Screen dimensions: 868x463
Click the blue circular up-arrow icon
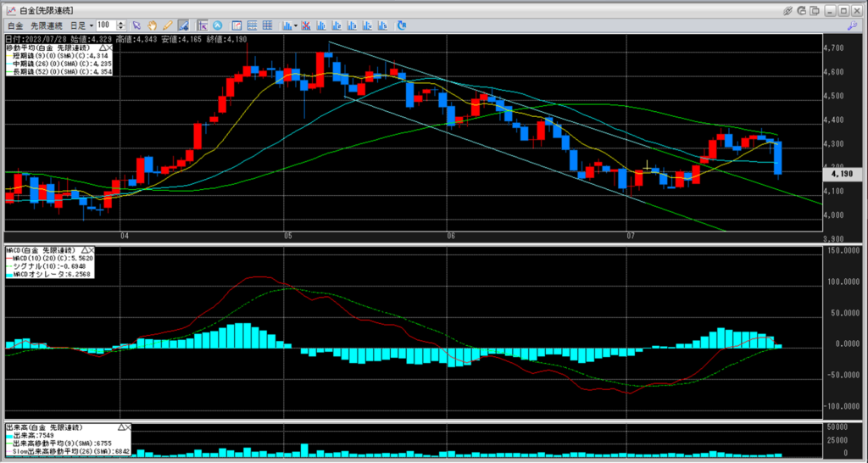tap(217, 25)
